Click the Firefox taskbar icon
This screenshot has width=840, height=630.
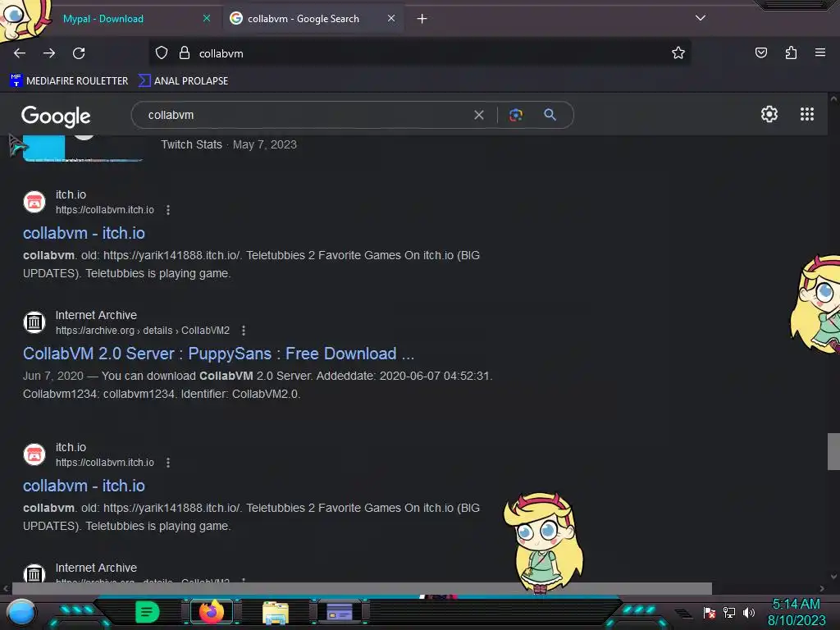point(211,612)
